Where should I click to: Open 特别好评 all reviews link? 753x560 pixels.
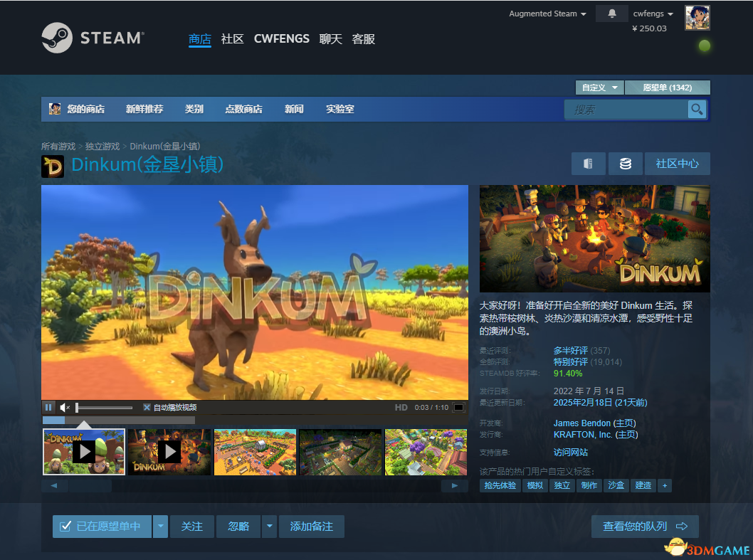point(571,362)
